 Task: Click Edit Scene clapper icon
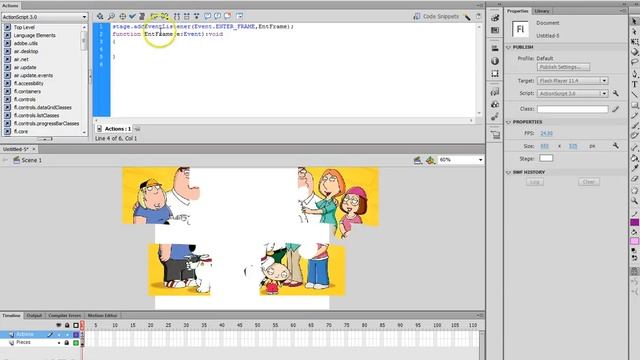tap(417, 160)
